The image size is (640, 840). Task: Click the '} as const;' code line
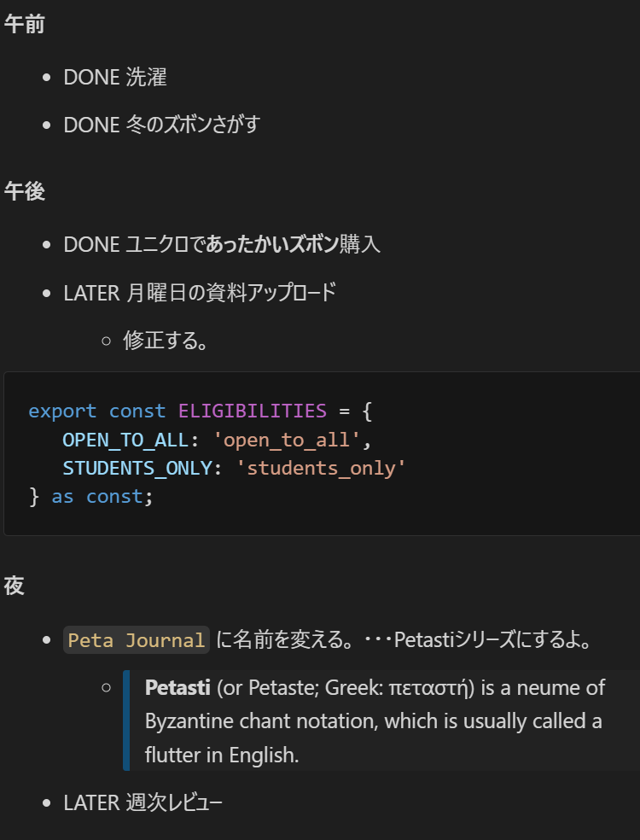click(x=91, y=497)
